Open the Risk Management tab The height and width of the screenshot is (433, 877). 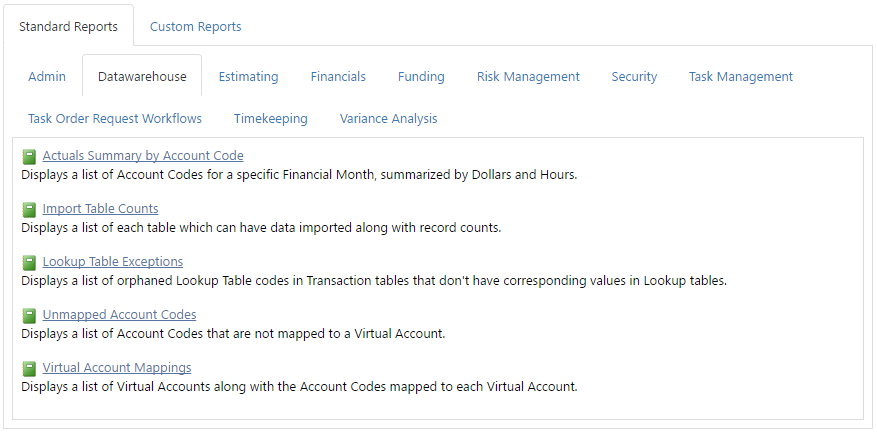[528, 77]
